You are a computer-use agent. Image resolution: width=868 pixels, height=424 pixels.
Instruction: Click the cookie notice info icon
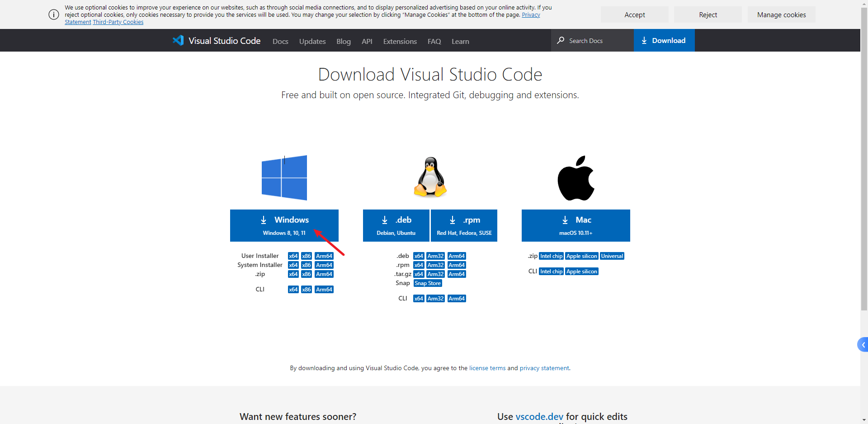(x=54, y=14)
